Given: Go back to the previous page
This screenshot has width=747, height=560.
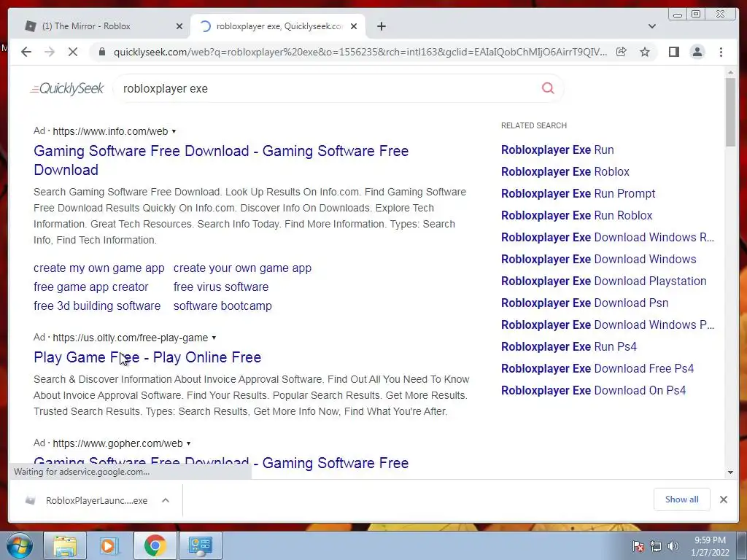Looking at the screenshot, I should point(26,52).
